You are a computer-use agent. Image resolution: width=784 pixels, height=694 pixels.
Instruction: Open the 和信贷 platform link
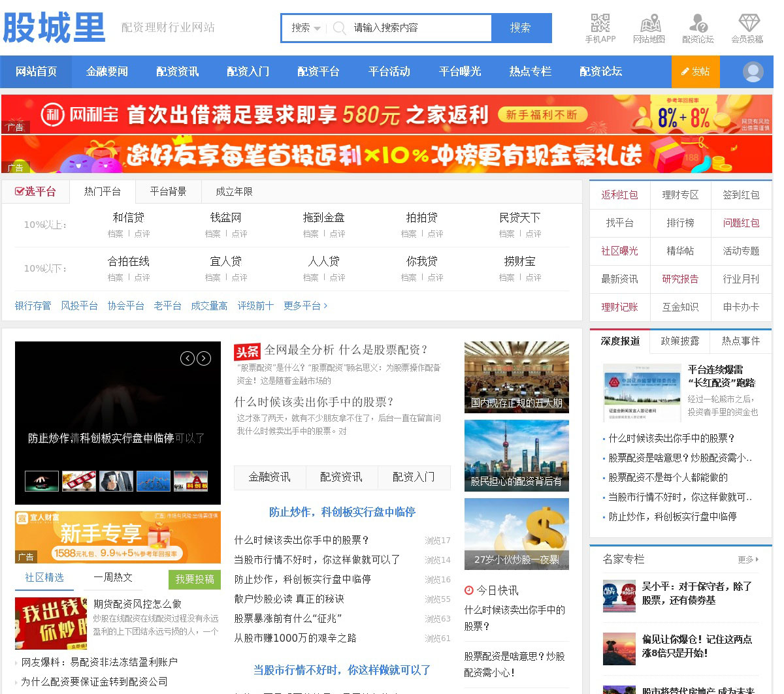pyautogui.click(x=128, y=217)
